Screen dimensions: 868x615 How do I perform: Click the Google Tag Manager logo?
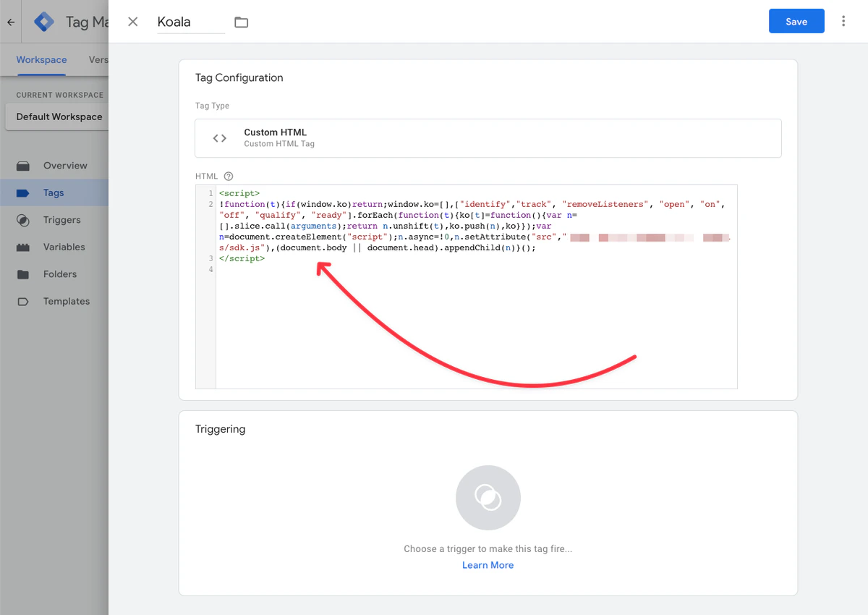point(45,22)
